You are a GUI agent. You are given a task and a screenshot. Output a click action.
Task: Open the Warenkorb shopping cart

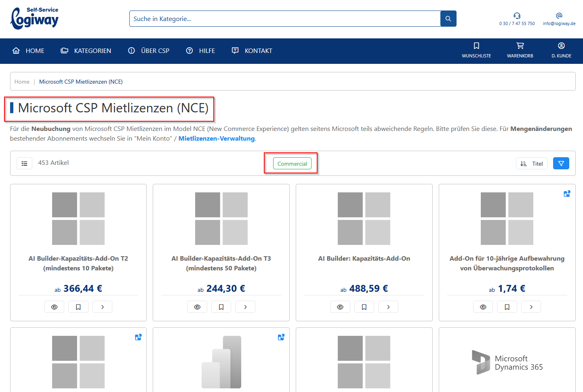520,46
